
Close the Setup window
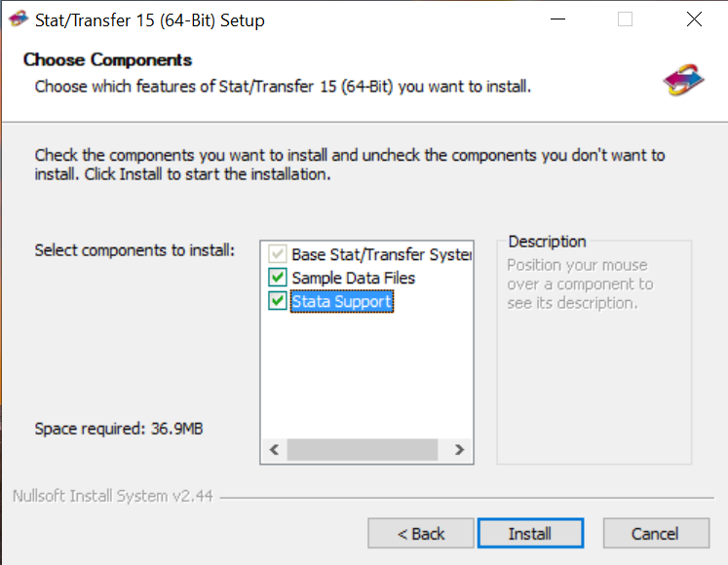pyautogui.click(x=694, y=19)
